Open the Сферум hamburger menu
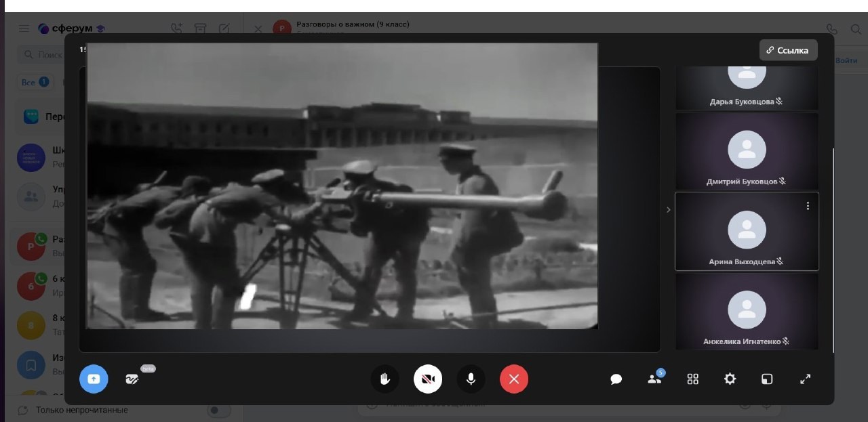Viewport: 868px width, 422px height. [24, 28]
